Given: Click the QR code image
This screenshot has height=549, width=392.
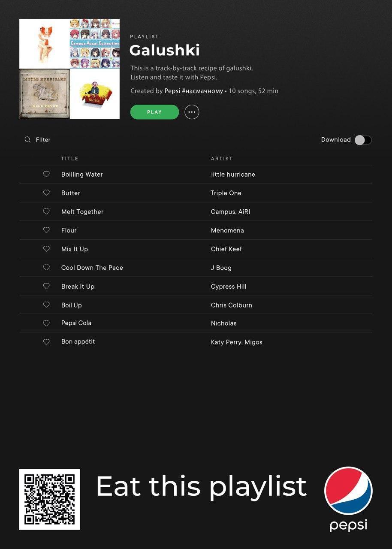Looking at the screenshot, I should pos(49,499).
